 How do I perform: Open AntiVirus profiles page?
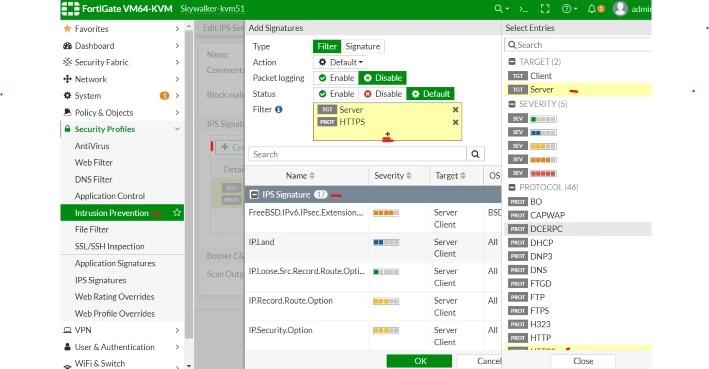coord(92,146)
